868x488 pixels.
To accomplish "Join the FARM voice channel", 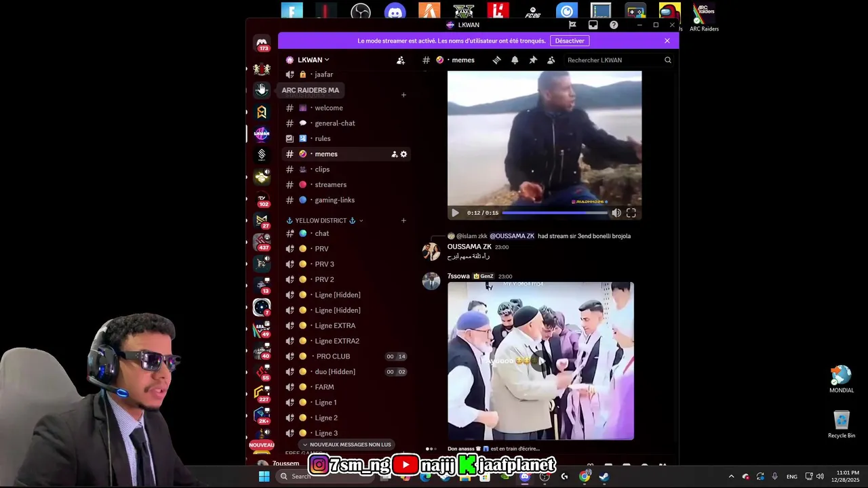I will [344, 387].
